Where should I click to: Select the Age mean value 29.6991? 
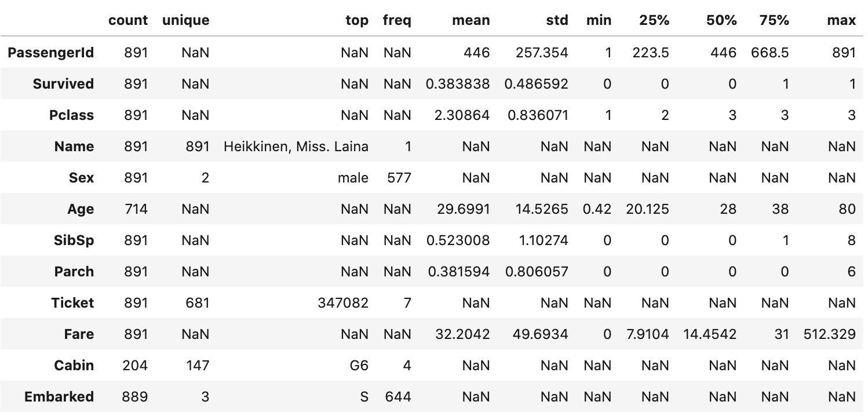coord(463,209)
